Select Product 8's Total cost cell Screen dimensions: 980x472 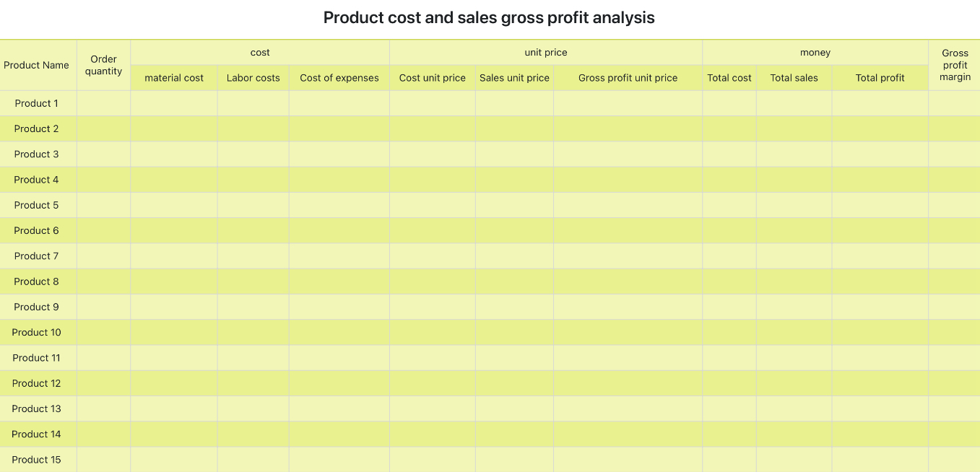click(x=729, y=281)
